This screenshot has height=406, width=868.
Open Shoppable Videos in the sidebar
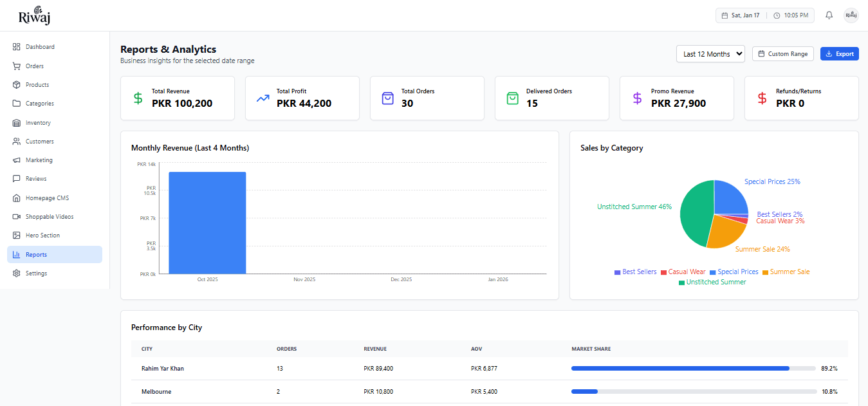(49, 217)
